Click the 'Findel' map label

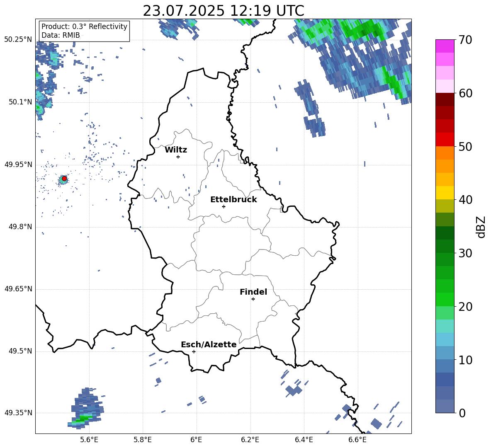253,292
